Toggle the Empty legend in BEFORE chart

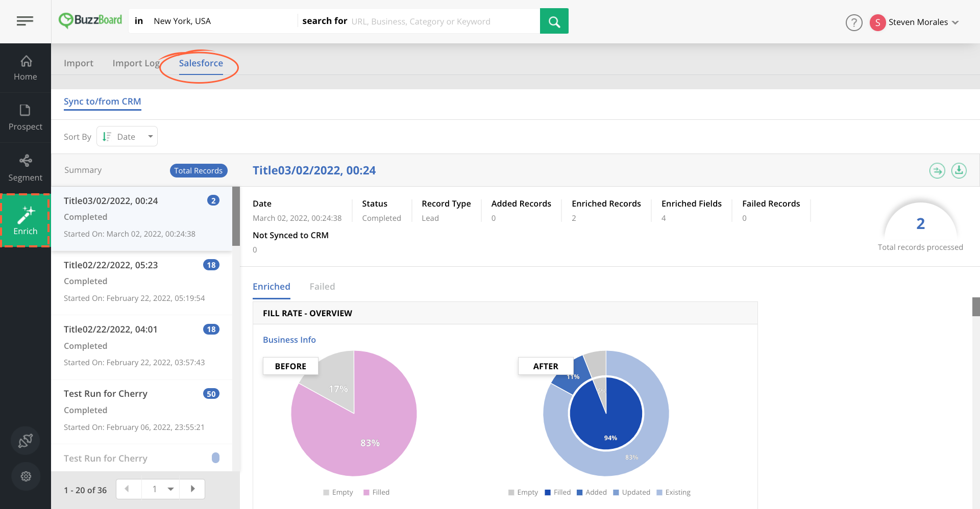[338, 492]
